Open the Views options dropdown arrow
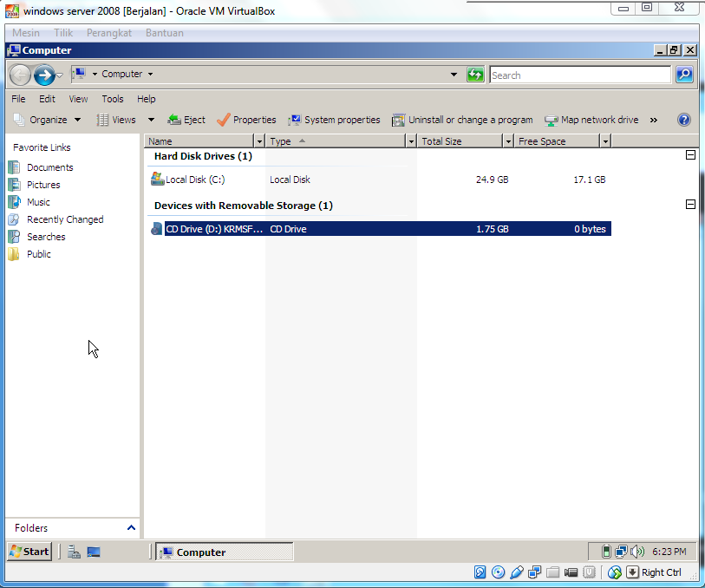 (x=151, y=120)
